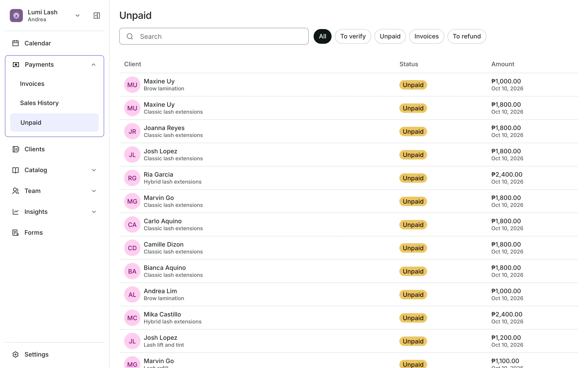Image resolution: width=588 pixels, height=368 pixels.
Task: Click the Lumi Lash logo icon
Action: tap(16, 16)
